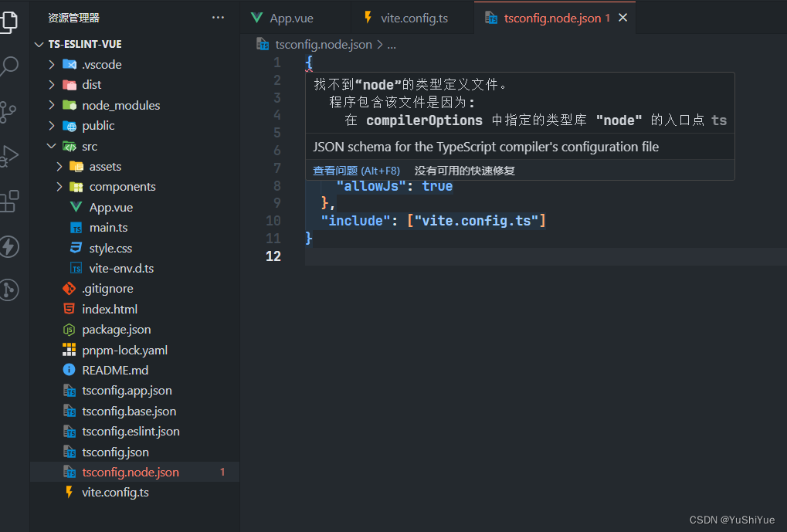Select the index.html file

click(x=110, y=309)
